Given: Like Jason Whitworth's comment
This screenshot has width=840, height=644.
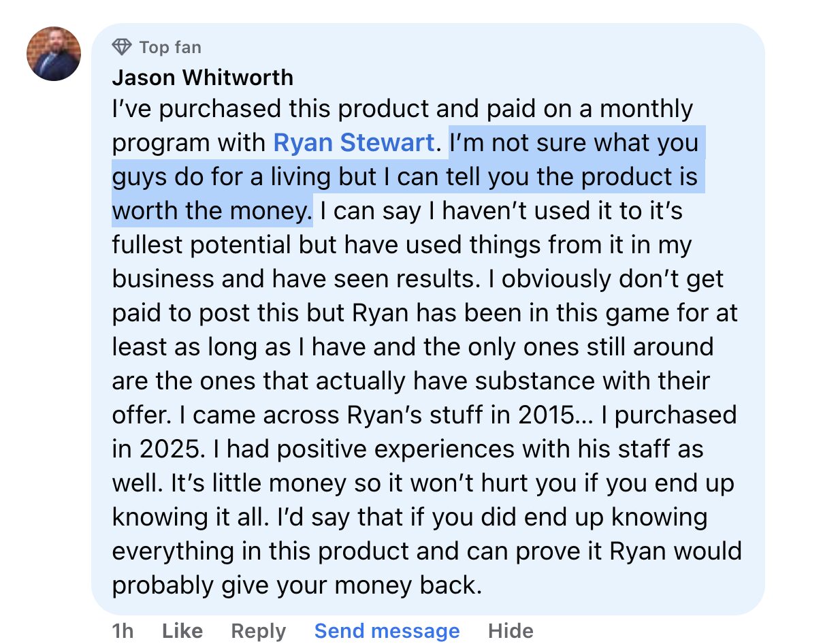Looking at the screenshot, I should pos(182,631).
